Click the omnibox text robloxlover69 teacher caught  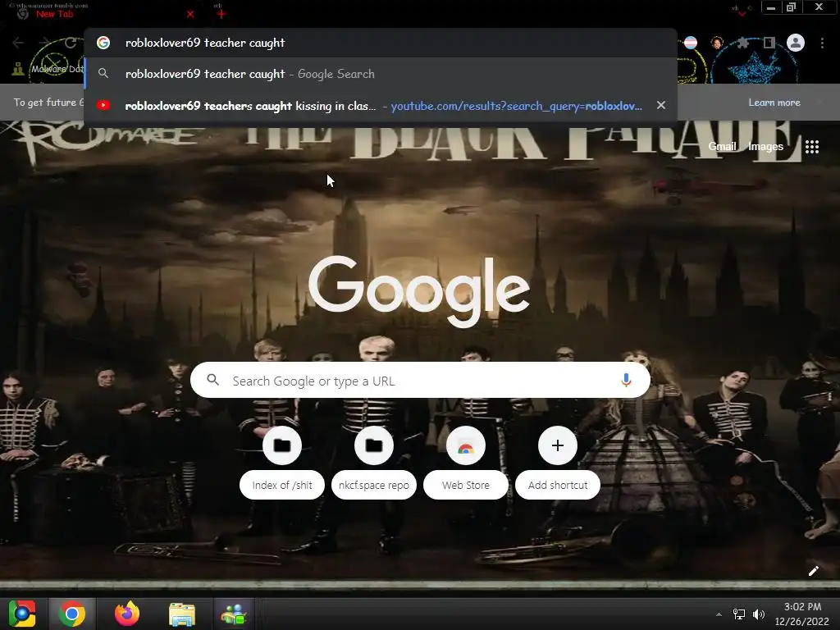(204, 43)
